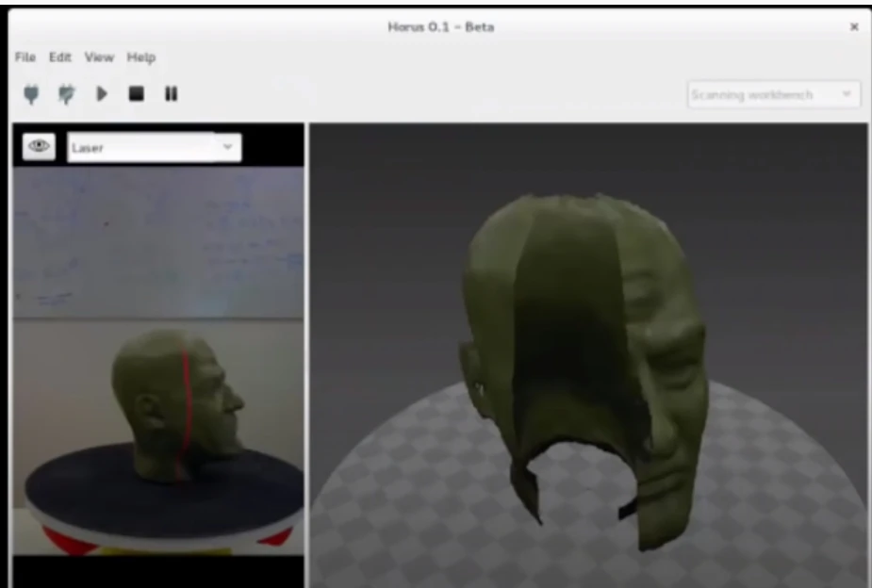872x588 pixels.
Task: Toggle the eye video view button
Action: point(39,146)
